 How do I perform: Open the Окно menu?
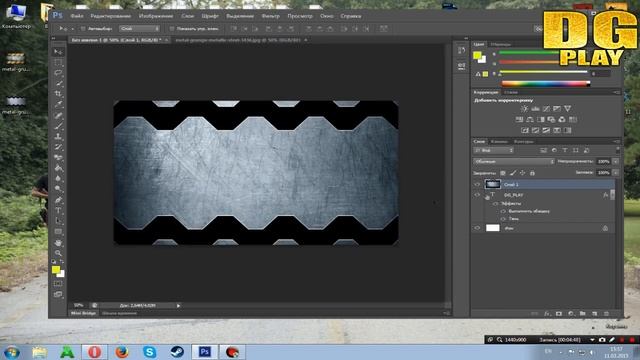[x=327, y=16]
